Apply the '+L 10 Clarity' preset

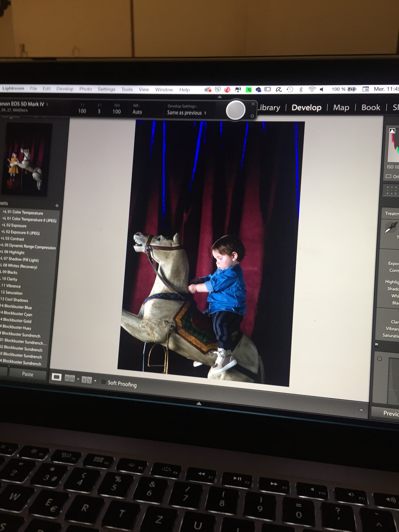click(x=10, y=279)
